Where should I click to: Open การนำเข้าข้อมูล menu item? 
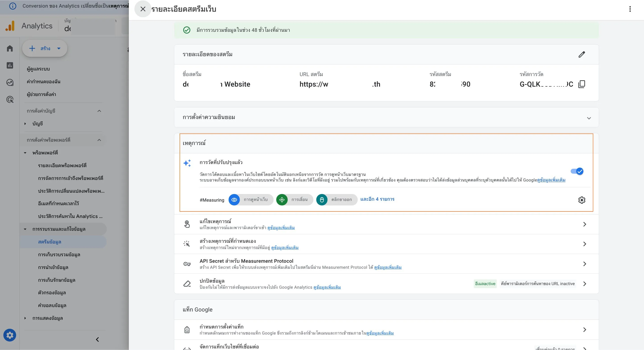pos(53,267)
